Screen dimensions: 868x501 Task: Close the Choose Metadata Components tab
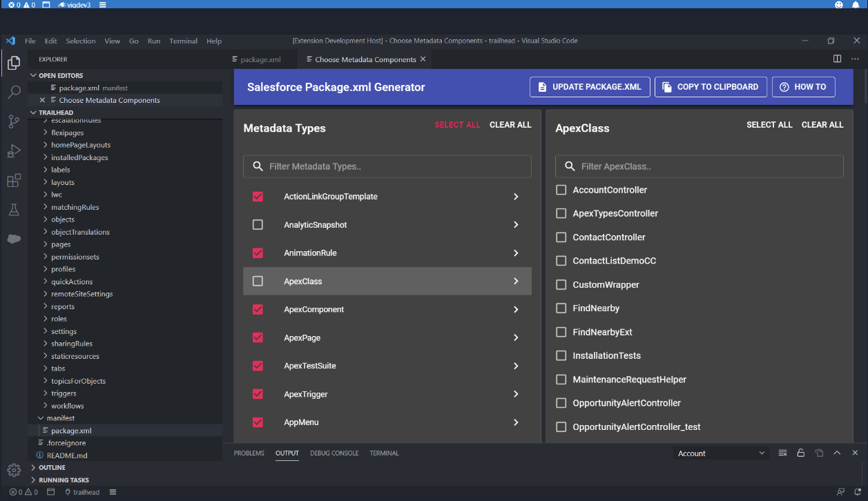tap(423, 59)
